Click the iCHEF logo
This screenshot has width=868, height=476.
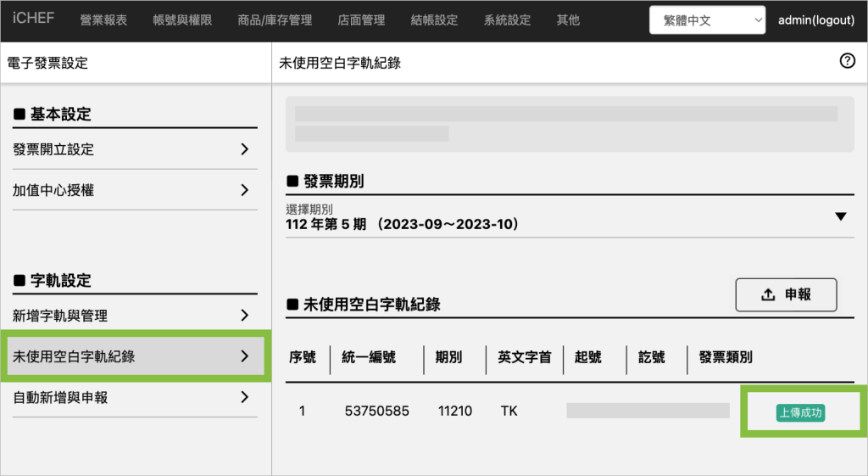coord(34,20)
